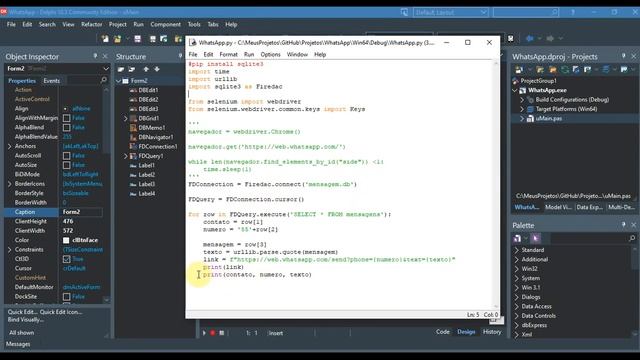
Task: Click the red record macro button
Action: (x=213, y=333)
